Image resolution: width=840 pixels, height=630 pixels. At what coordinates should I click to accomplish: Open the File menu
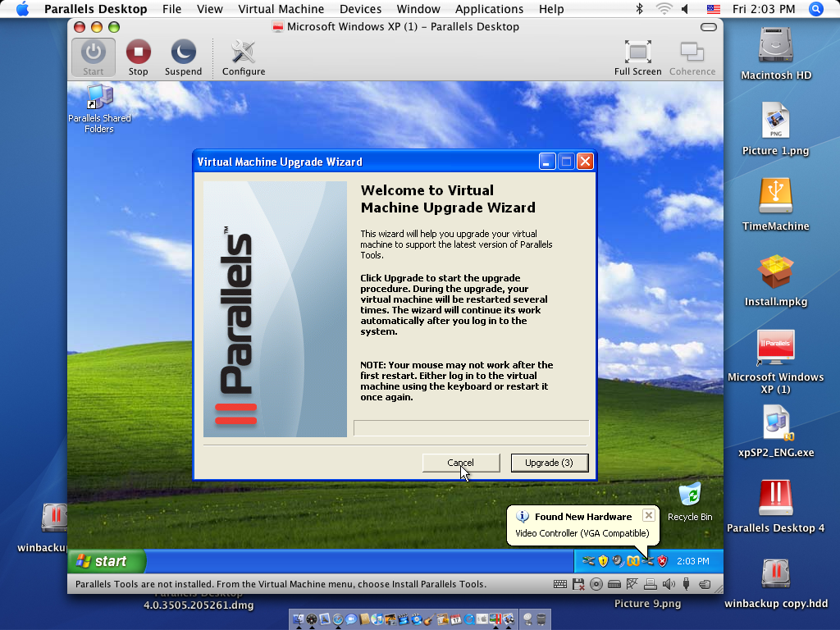coord(172,9)
